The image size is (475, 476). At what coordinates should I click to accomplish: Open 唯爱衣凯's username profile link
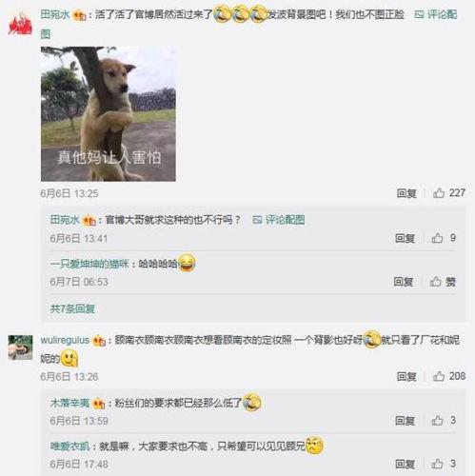(69, 446)
